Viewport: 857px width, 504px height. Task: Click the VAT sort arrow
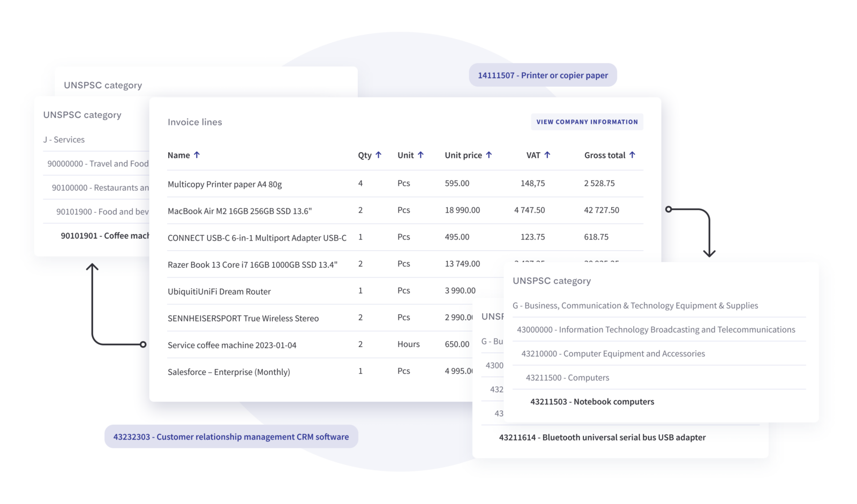(x=547, y=155)
